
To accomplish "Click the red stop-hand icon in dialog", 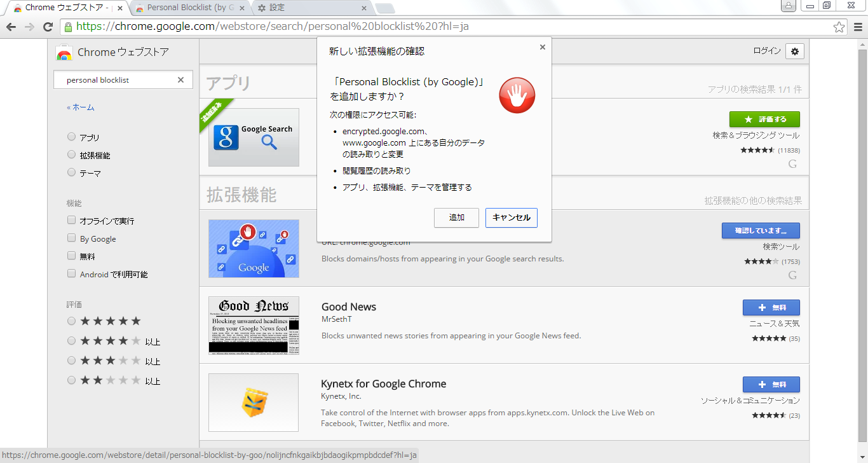I will (517, 96).
